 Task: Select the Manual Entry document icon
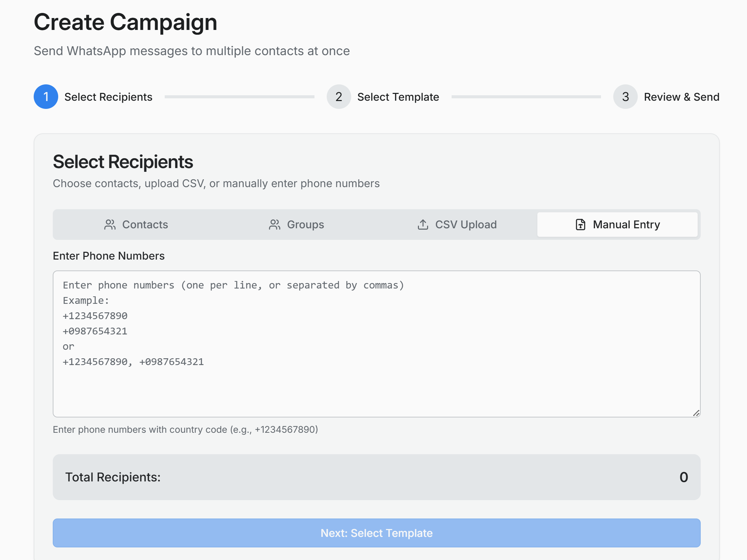point(580,225)
